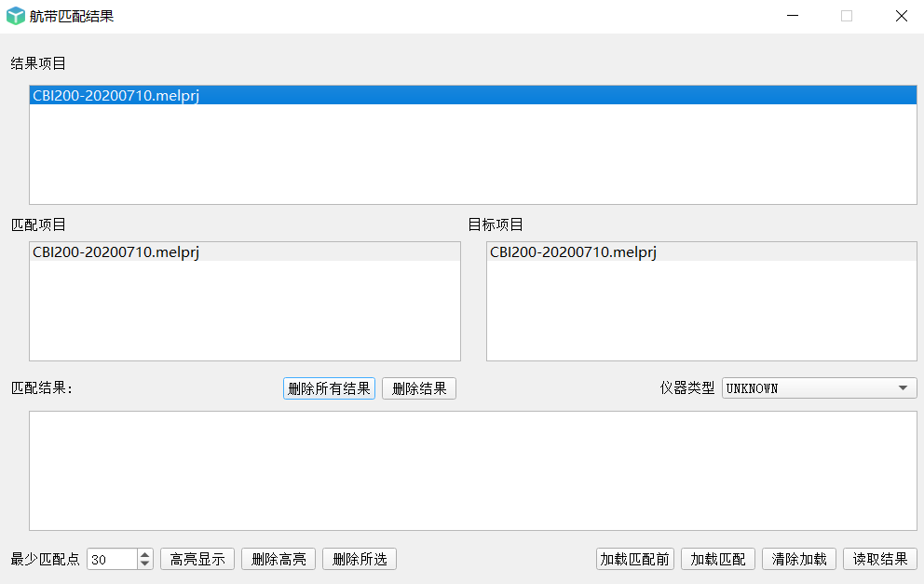Click inside the empty 匹配结果 list area
Image resolution: width=924 pixels, height=584 pixels.
472,471
